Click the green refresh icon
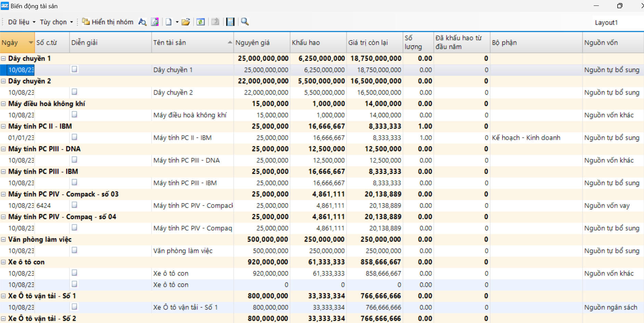Screen dimensions: 644x323 tap(201, 22)
